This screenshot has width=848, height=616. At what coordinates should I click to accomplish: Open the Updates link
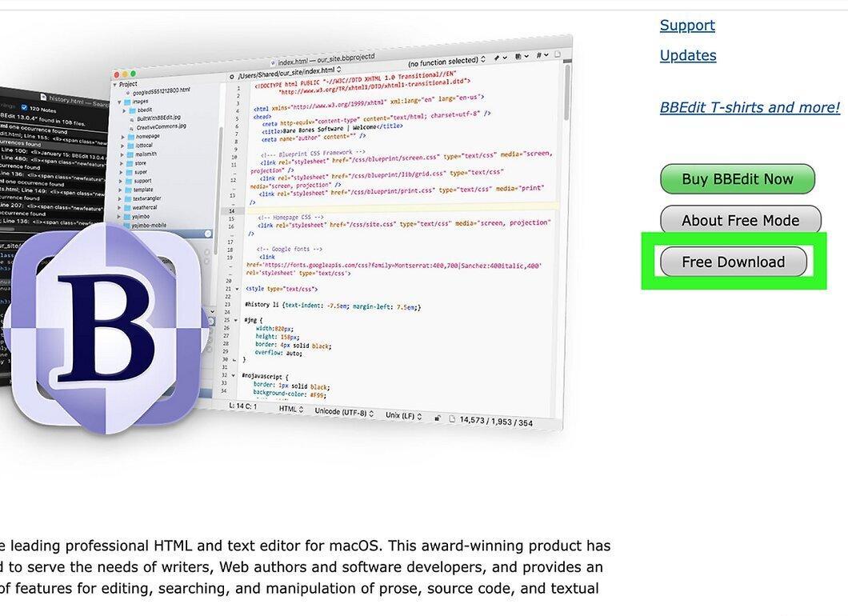[688, 56]
